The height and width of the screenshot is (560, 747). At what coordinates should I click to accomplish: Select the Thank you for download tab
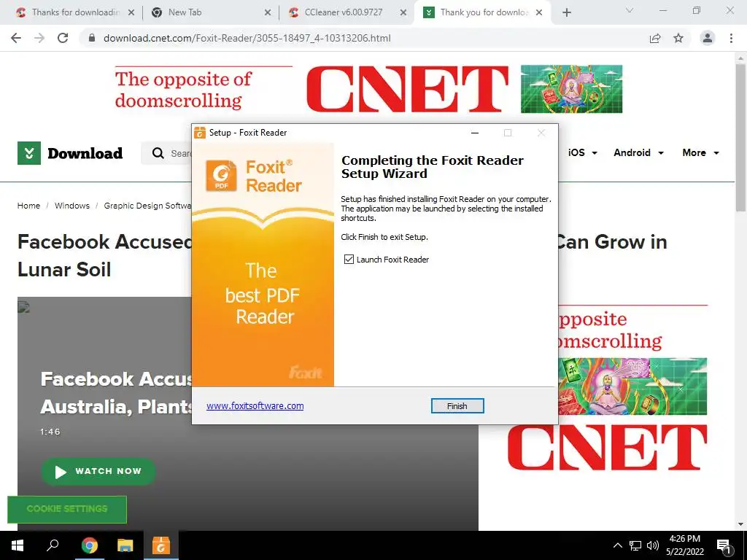point(484,12)
